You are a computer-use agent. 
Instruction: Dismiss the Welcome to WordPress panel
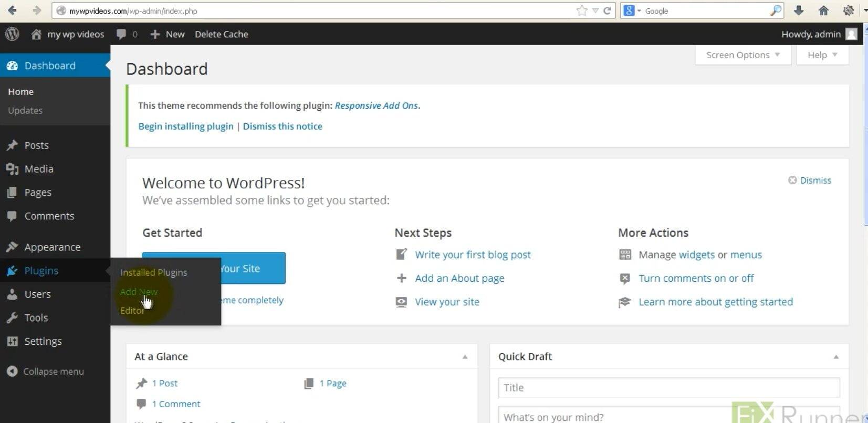point(810,180)
